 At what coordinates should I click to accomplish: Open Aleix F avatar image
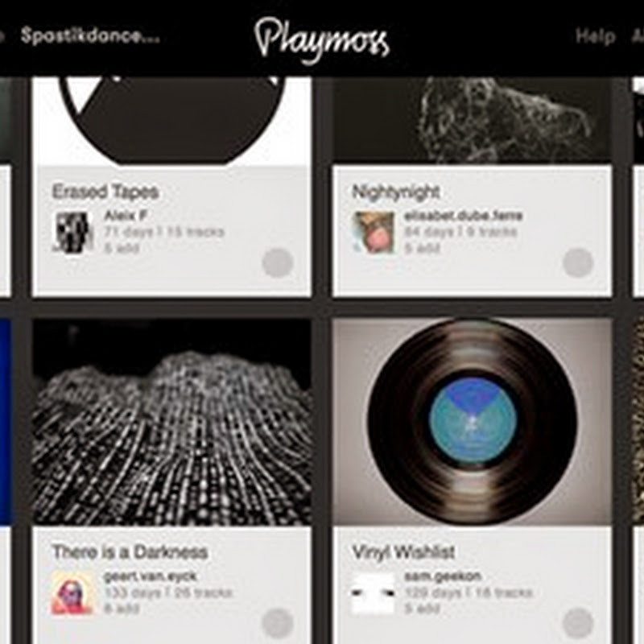coord(73,232)
